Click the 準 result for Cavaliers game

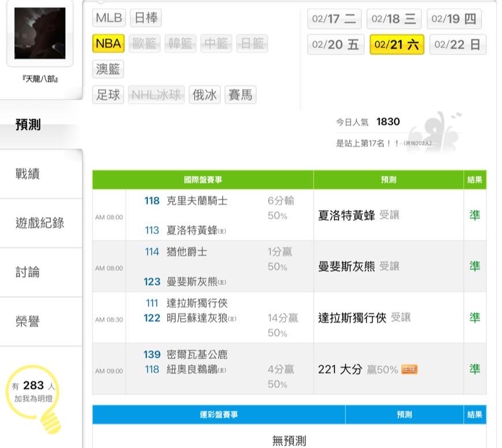475,215
